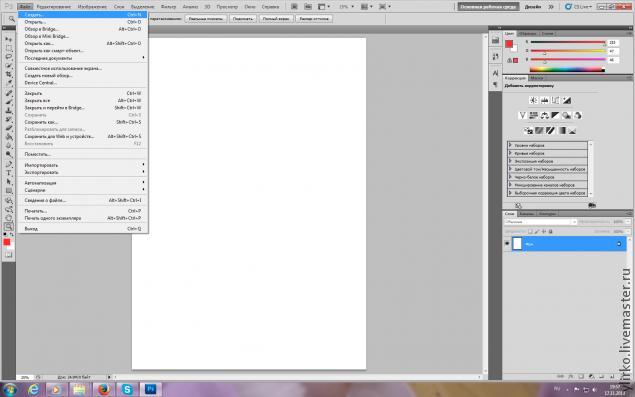Select 'Дизайн' workspace button
This screenshot has height=397, width=635.
[533, 7]
